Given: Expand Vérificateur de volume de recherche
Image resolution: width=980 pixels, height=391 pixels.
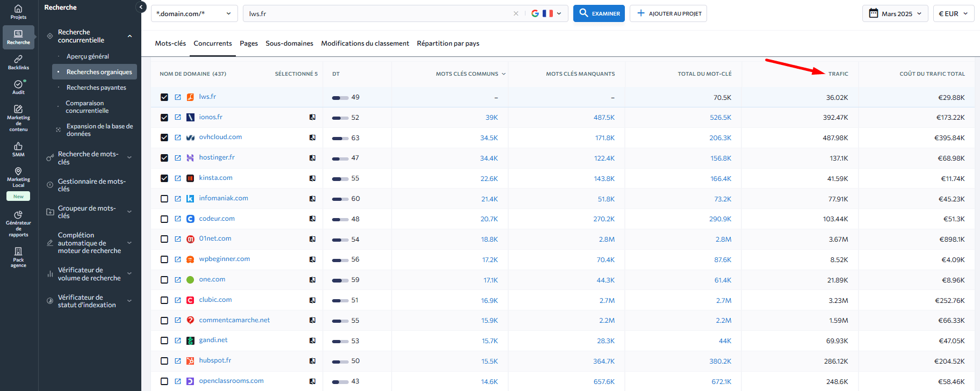Looking at the screenshot, I should 129,273.
